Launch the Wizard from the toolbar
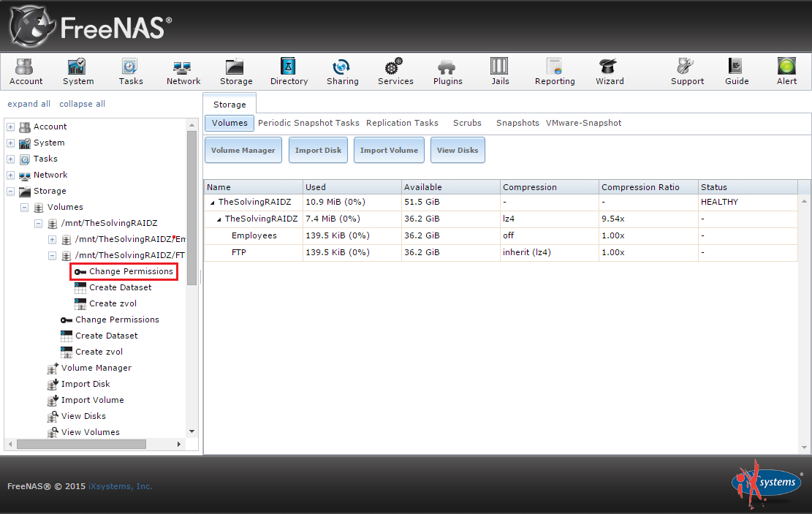812x514 pixels. pyautogui.click(x=610, y=72)
